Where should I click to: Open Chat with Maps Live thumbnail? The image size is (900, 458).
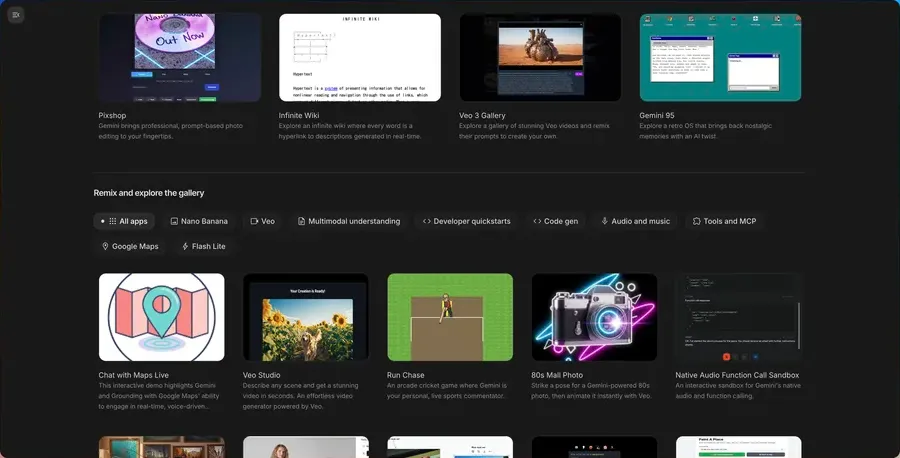pos(161,317)
